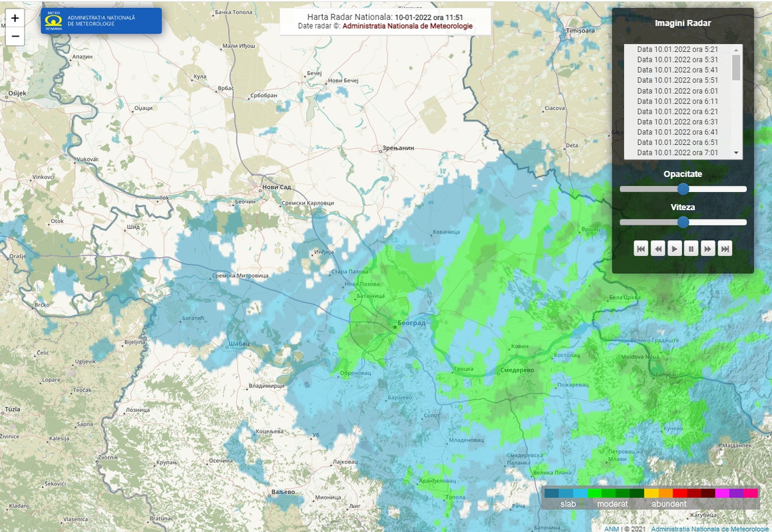
Task: Click the Београд city label
Action: click(x=411, y=323)
